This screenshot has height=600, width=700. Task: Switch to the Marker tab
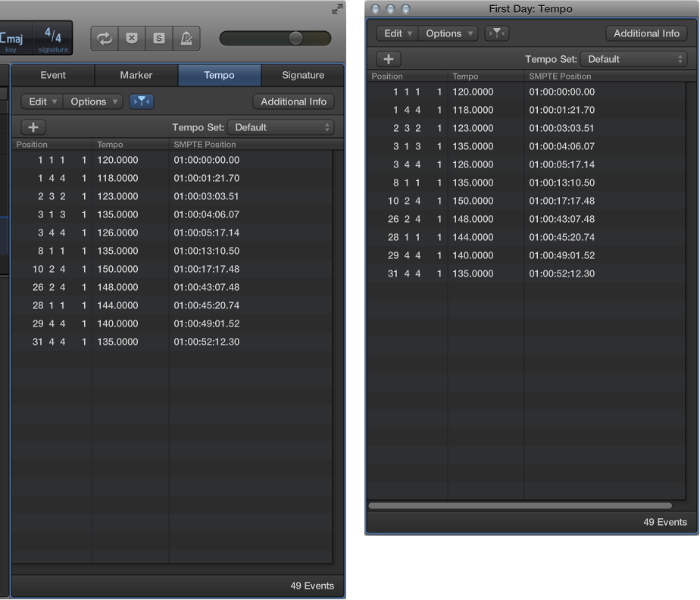pos(136,75)
